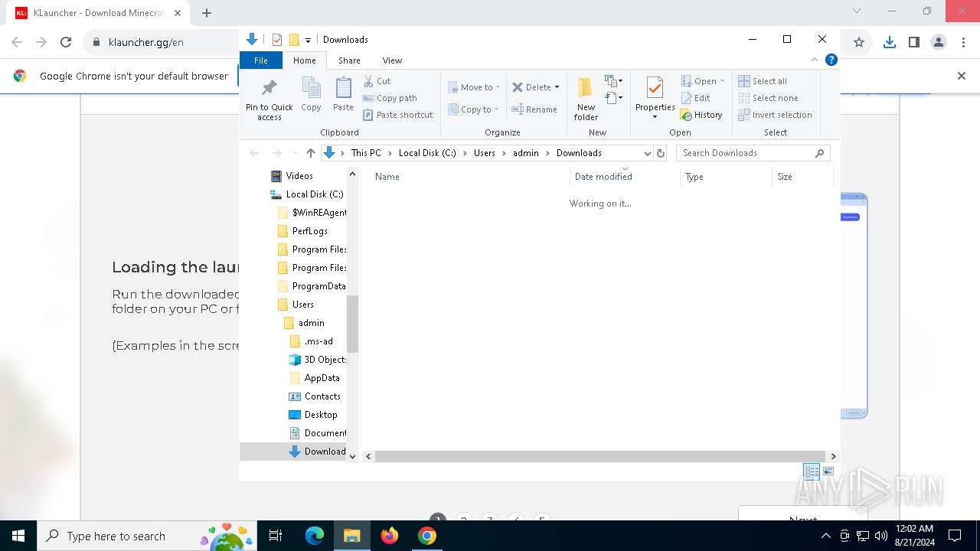The height and width of the screenshot is (551, 980).
Task: Open the New item dropdown
Action: 613,80
